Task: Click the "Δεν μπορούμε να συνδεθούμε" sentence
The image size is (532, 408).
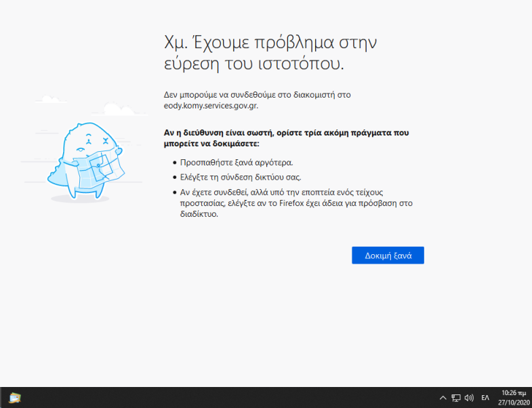Action: [258, 95]
